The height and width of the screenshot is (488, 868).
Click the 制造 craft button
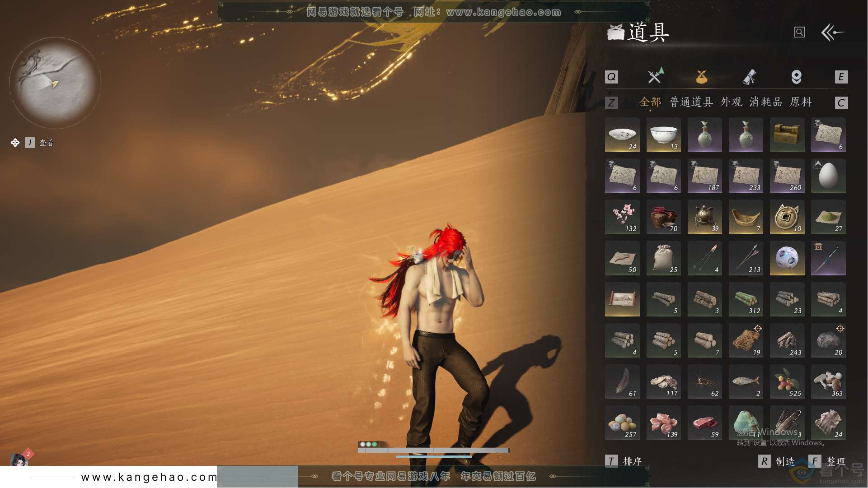tap(777, 461)
